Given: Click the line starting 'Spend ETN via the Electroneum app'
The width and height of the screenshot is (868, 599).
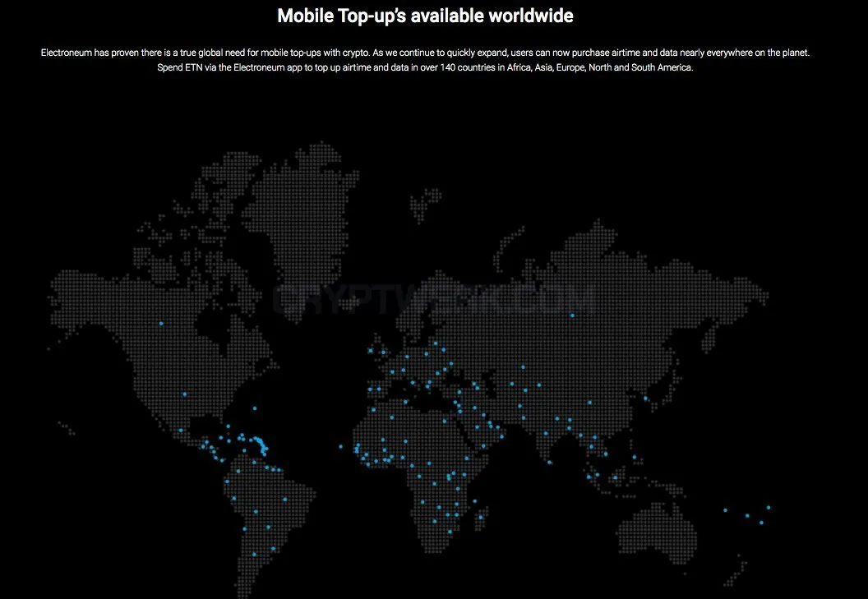Looking at the screenshot, I should [x=425, y=67].
